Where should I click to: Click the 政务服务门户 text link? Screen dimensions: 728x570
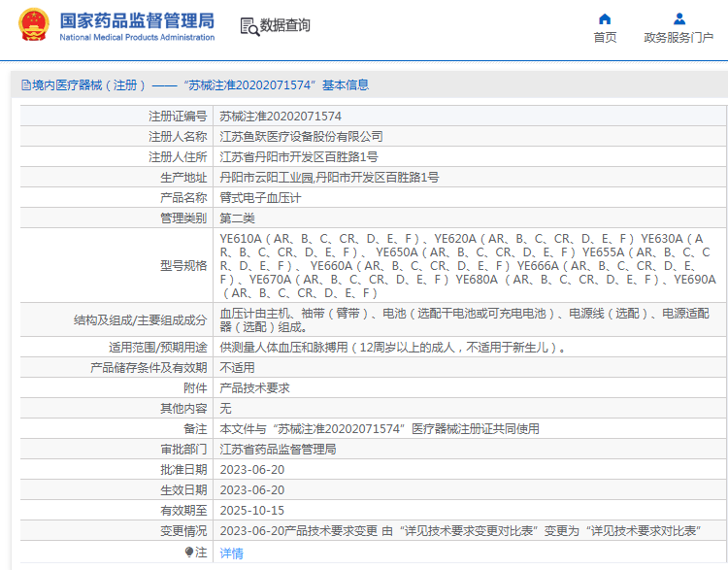[678, 38]
